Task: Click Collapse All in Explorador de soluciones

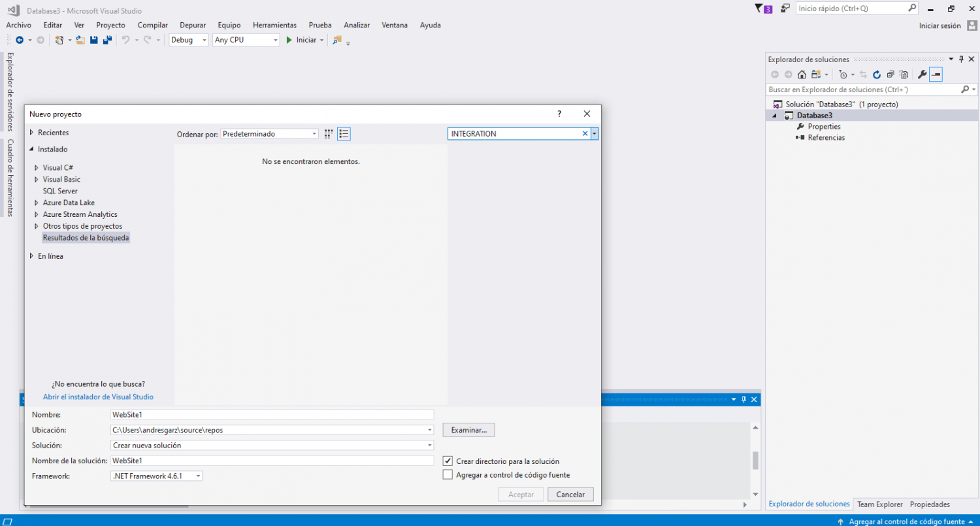Action: coord(890,74)
